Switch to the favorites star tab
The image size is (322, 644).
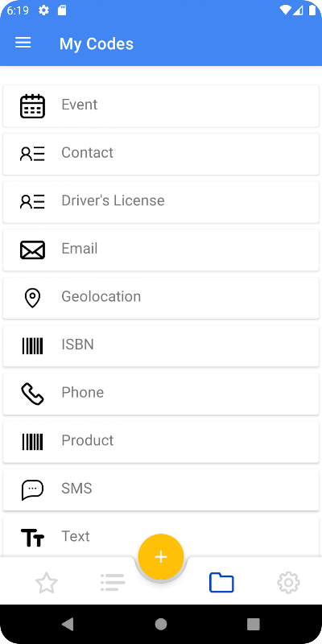(47, 583)
